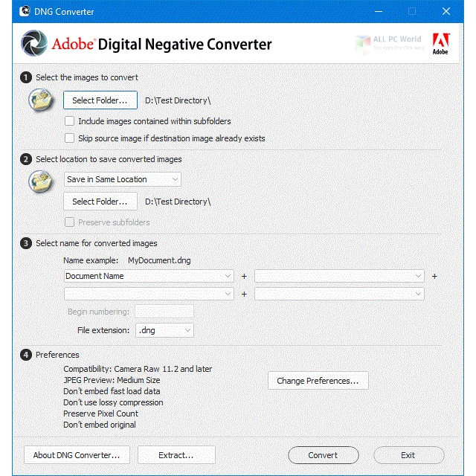
Task: Click the DNG Converter title bar app icon
Action: [x=25, y=11]
